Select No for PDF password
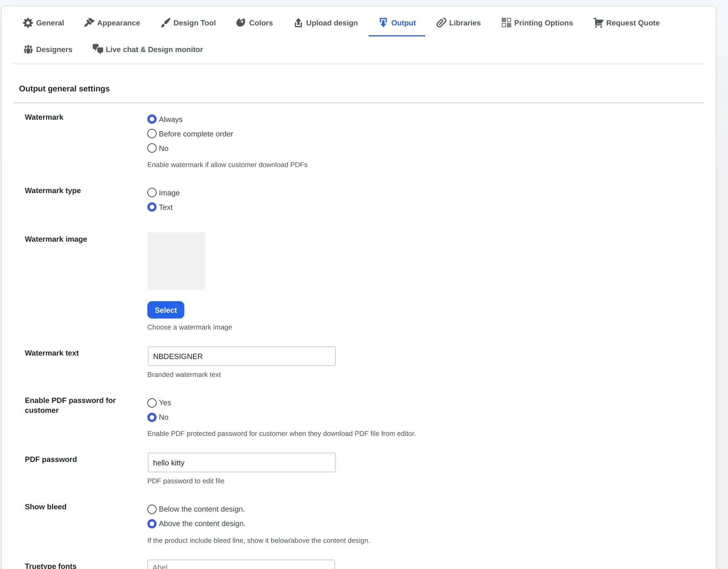 (x=152, y=417)
